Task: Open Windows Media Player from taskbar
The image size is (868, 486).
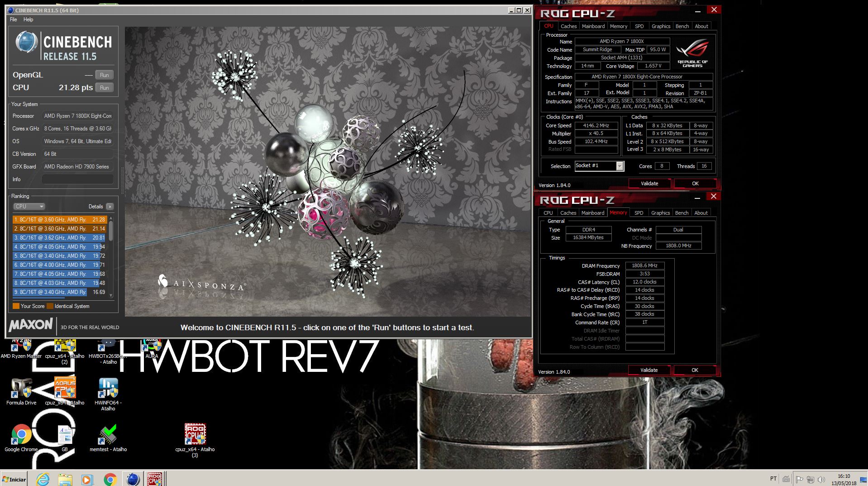Action: (x=87, y=479)
